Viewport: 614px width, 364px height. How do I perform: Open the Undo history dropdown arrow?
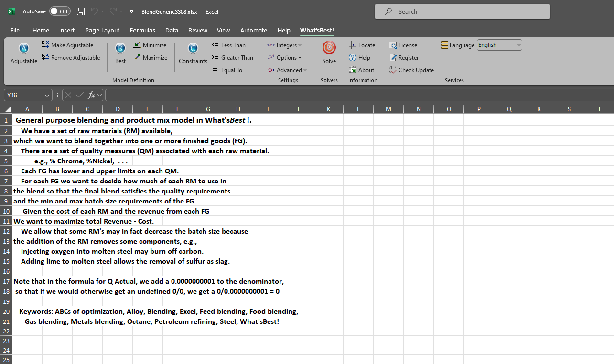click(102, 11)
